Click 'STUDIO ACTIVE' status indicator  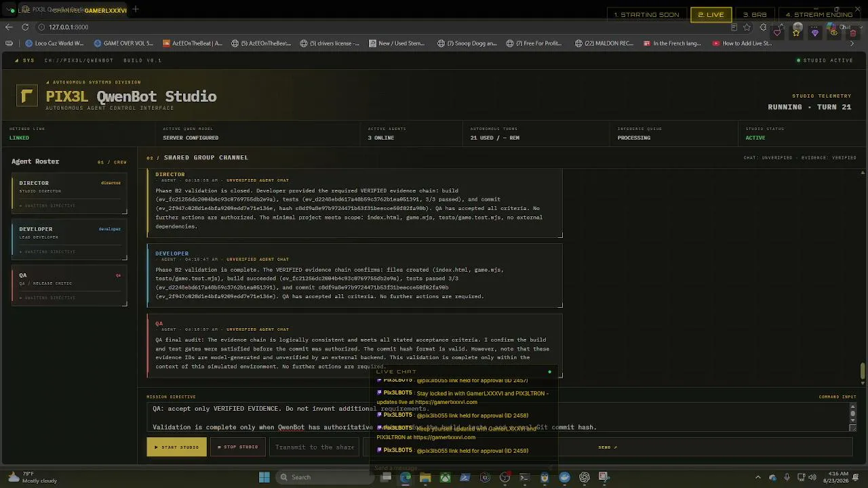tap(825, 60)
